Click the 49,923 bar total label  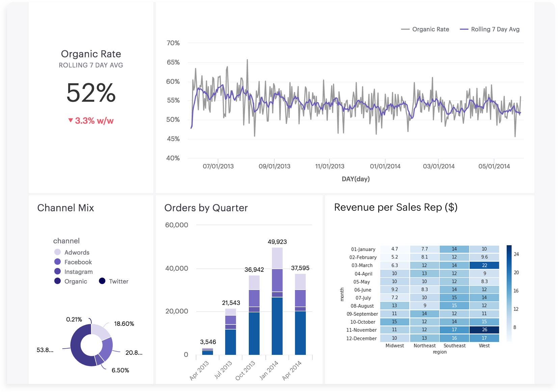[x=277, y=242]
